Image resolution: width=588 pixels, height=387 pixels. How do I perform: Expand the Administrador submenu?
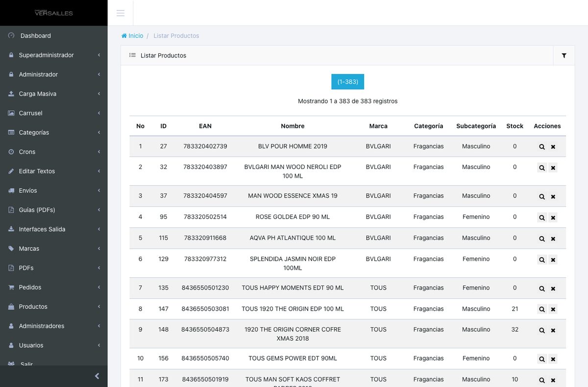[54, 74]
